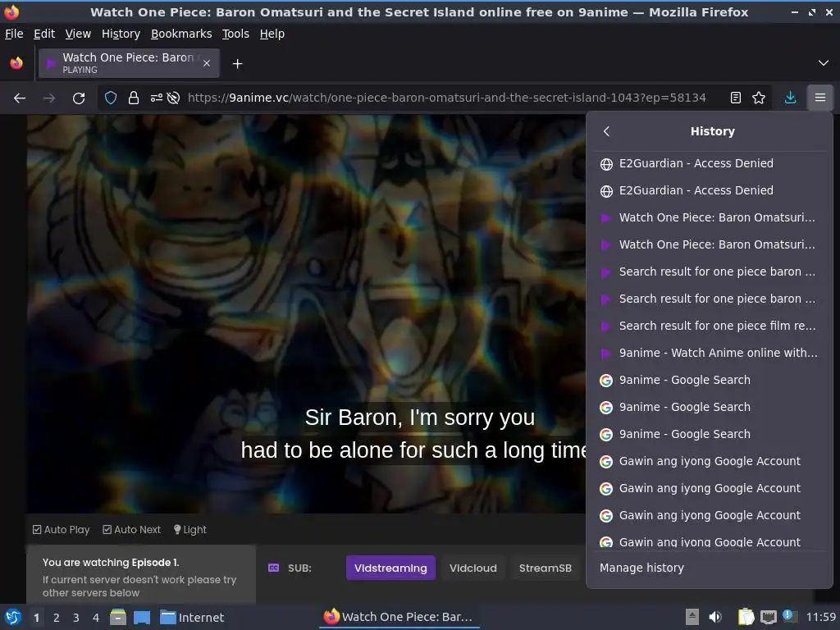
Task: Click the autoplay blocked icon in address bar
Action: click(173, 98)
